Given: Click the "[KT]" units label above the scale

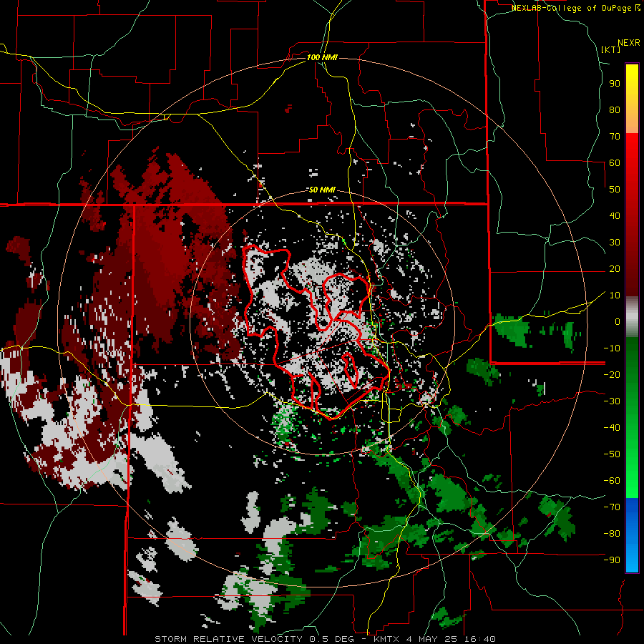Looking at the screenshot, I should (611, 49).
